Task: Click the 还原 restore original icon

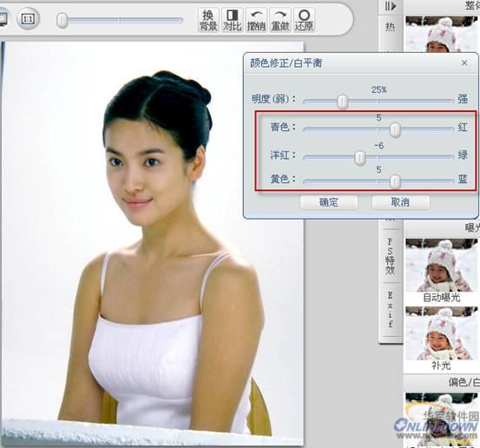Action: (x=305, y=20)
